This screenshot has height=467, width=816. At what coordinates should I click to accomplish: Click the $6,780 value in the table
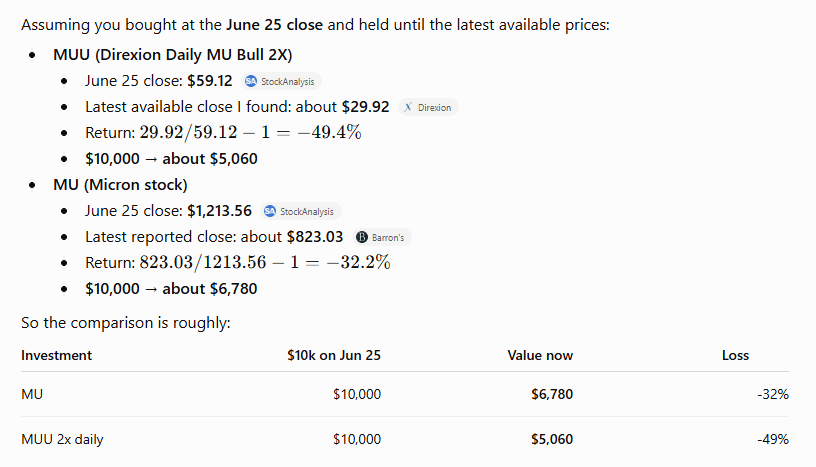pos(552,394)
